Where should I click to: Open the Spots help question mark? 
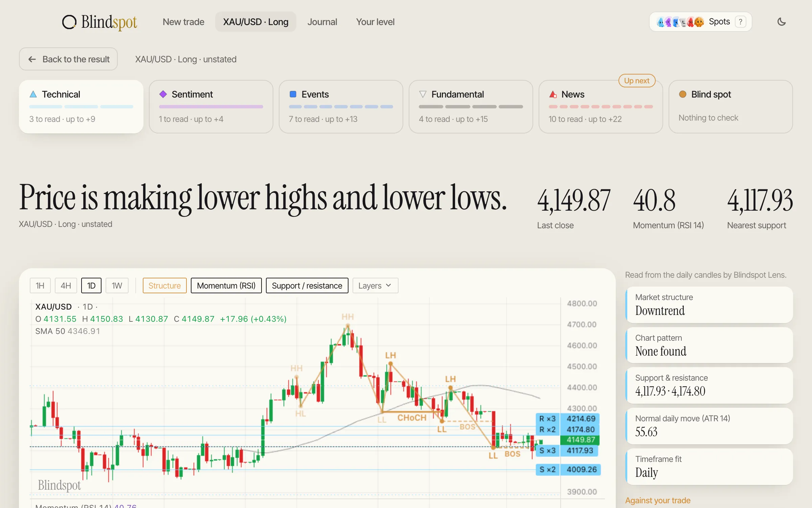point(741,22)
